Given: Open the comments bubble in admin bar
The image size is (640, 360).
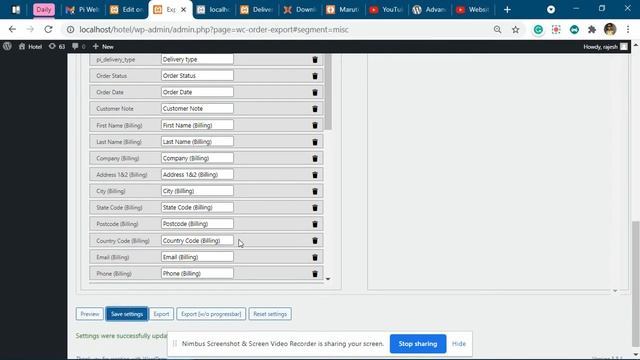Looking at the screenshot, I should [78, 47].
